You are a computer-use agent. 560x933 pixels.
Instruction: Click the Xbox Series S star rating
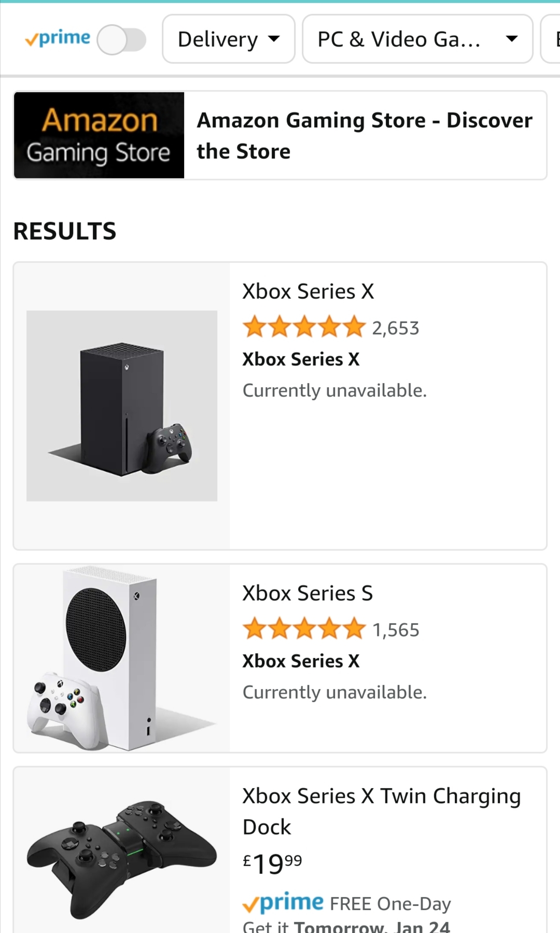(304, 629)
